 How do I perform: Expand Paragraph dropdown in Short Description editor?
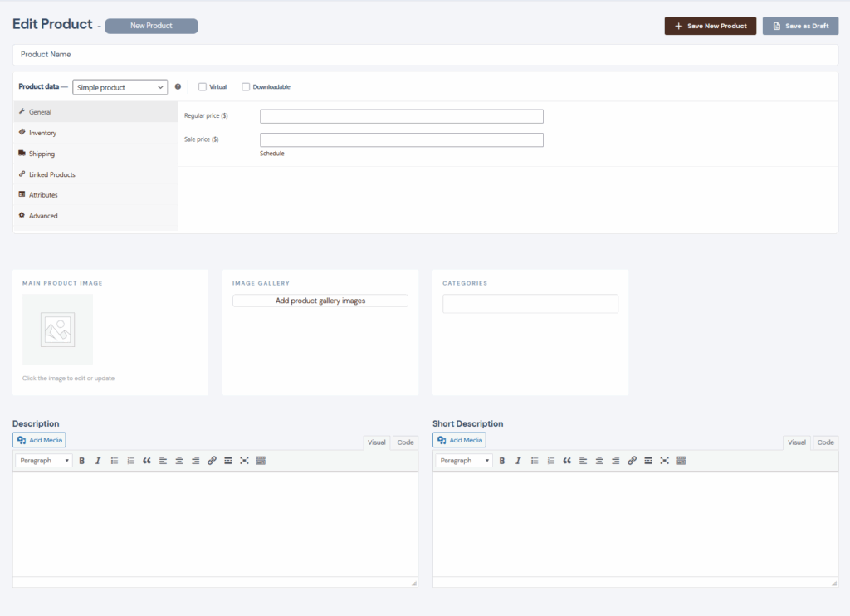464,461
